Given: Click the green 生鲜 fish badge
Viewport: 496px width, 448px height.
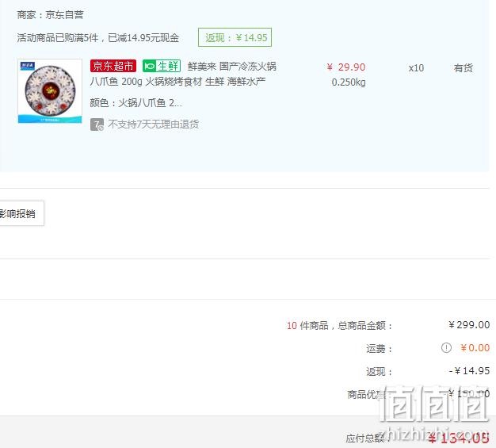Looking at the screenshot, I should pos(162,66).
